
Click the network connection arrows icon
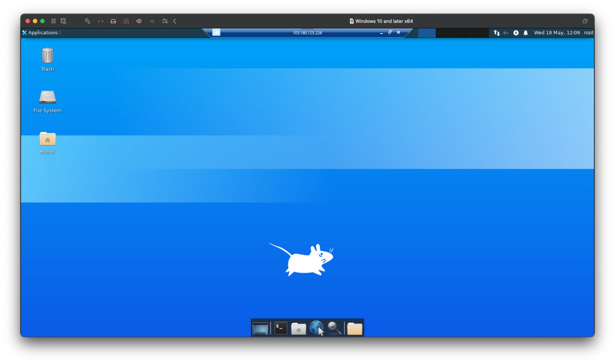(x=496, y=33)
